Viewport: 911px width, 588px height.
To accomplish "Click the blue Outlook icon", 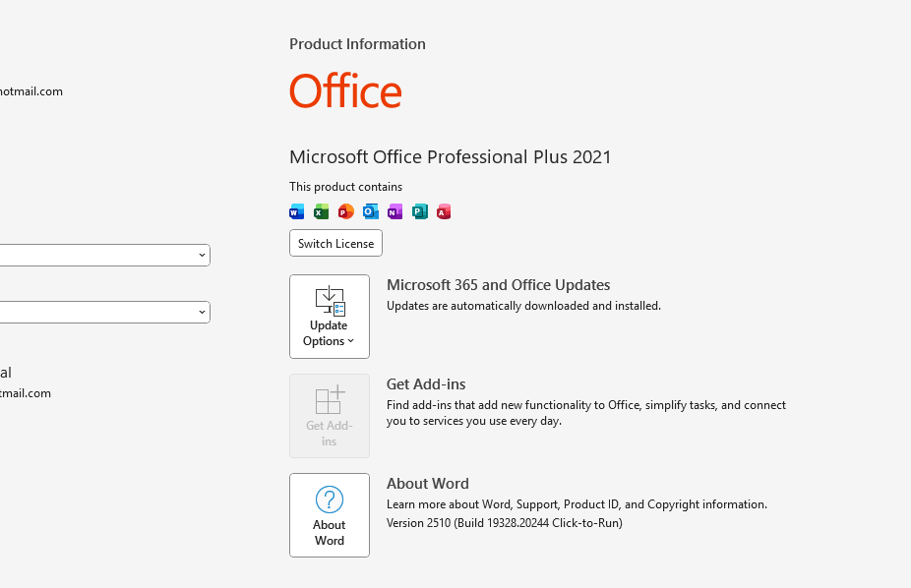I will pyautogui.click(x=370, y=211).
